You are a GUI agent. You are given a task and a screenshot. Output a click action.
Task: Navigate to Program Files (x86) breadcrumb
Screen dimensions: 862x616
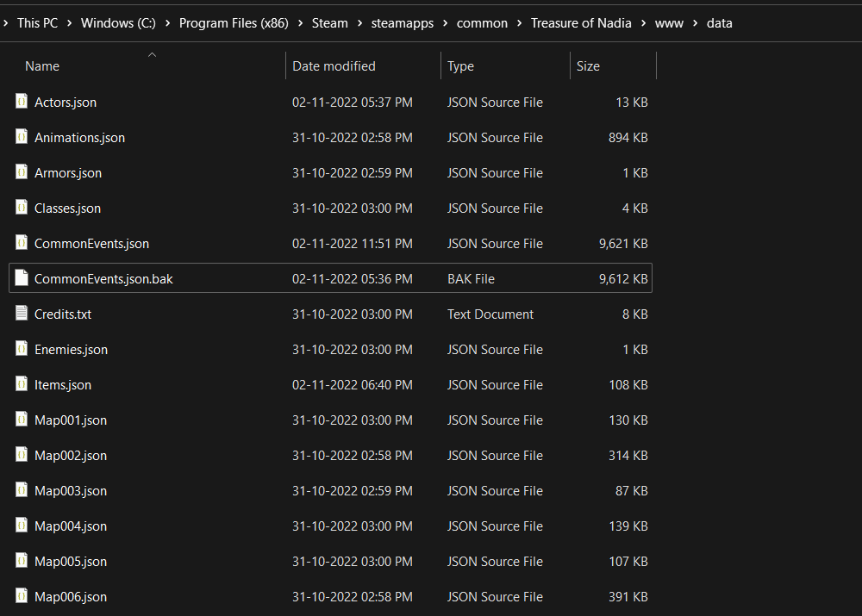click(235, 23)
